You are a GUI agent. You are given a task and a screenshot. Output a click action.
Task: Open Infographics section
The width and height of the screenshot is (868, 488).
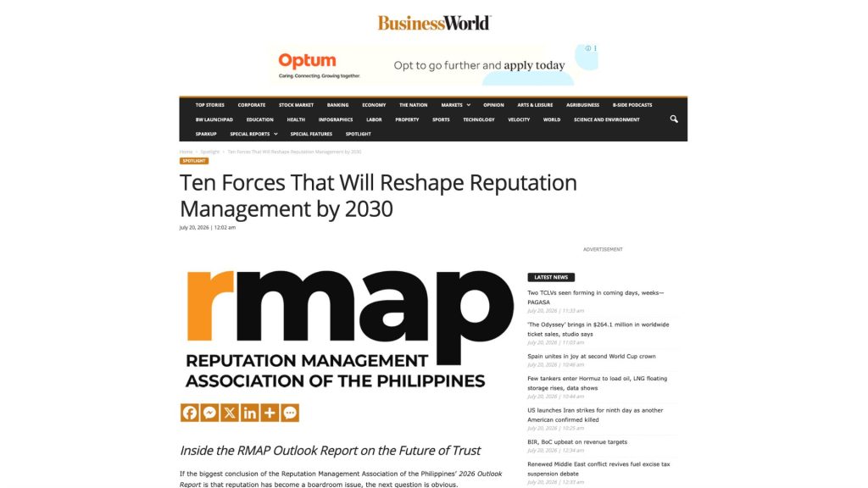point(336,119)
